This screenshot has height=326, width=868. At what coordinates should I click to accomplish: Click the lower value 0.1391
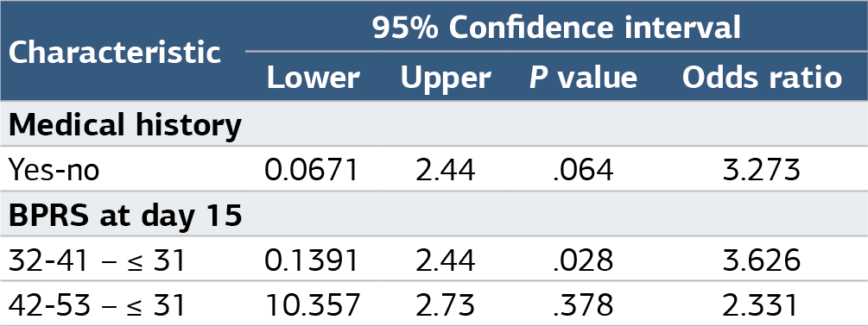coord(311,260)
